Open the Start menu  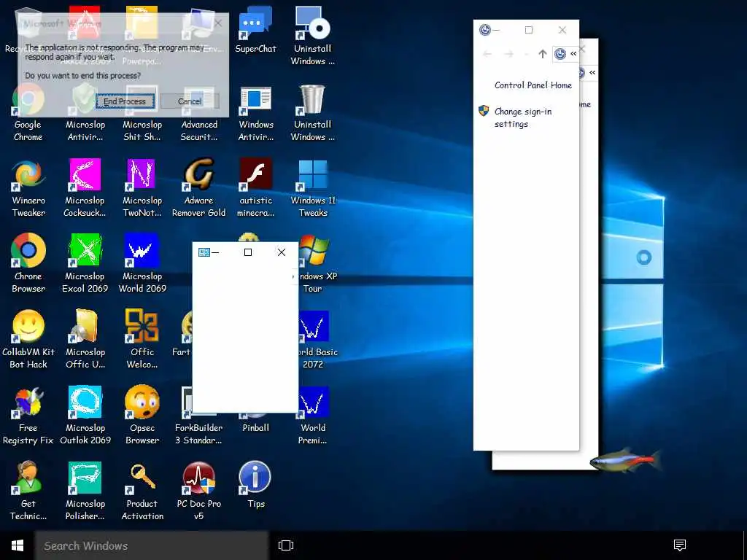pos(18,545)
